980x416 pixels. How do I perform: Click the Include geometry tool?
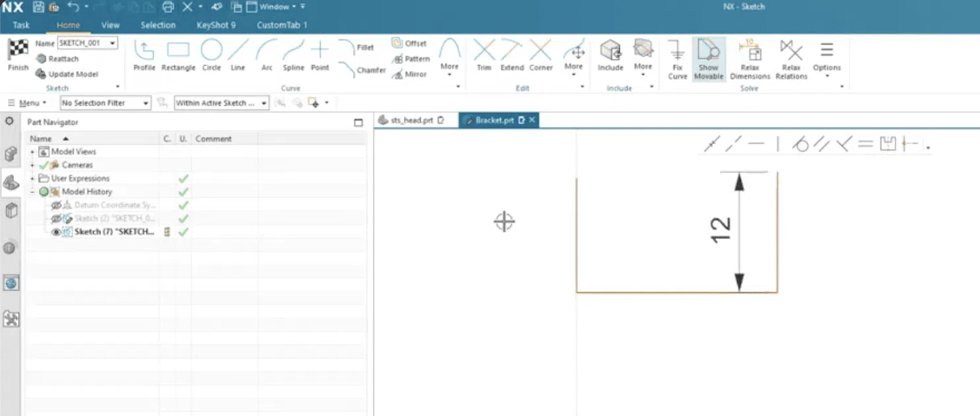[x=610, y=55]
